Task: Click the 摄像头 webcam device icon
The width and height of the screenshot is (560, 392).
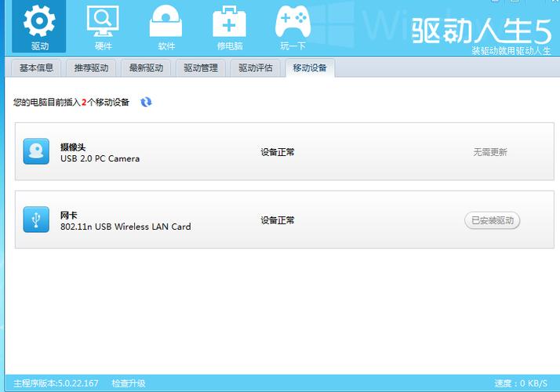Action: [36, 151]
